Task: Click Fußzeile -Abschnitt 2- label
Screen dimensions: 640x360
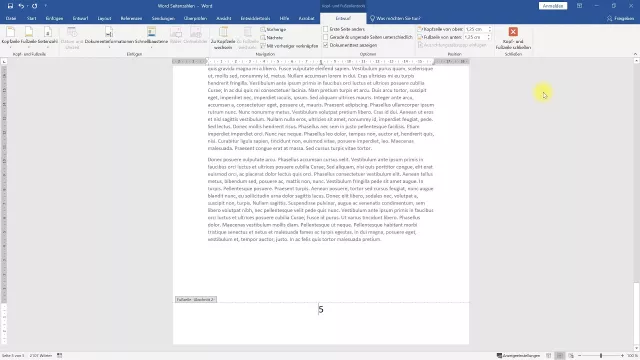Action: (x=196, y=300)
